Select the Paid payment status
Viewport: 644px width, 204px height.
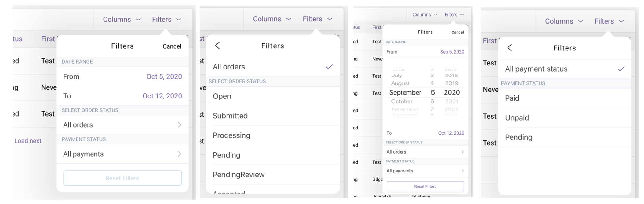[x=512, y=98]
